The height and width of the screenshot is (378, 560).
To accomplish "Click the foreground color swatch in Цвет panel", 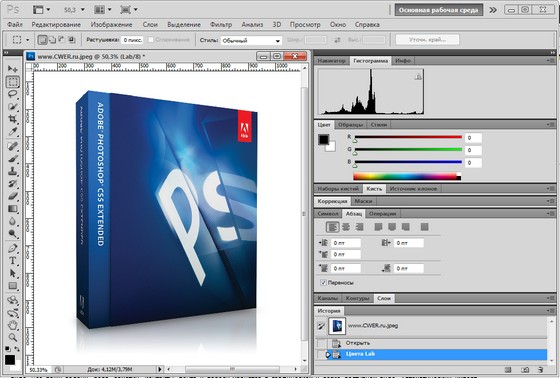I will click(x=324, y=139).
